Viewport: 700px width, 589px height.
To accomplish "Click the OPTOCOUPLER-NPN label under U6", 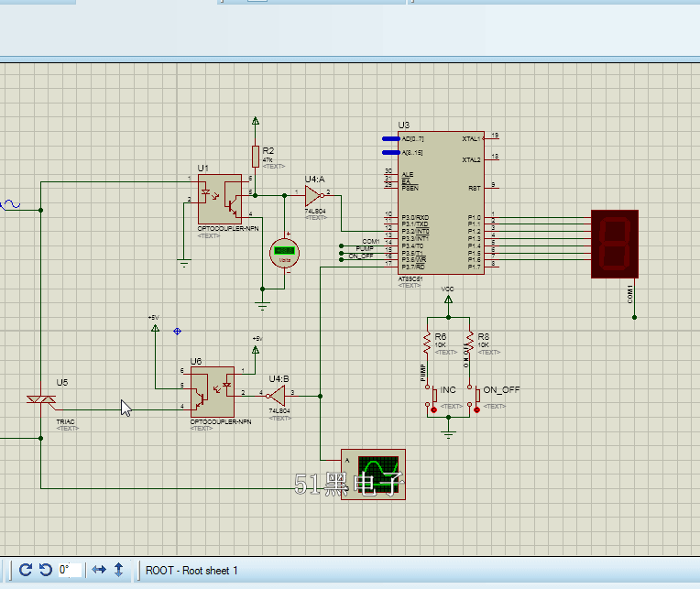I will coord(221,421).
